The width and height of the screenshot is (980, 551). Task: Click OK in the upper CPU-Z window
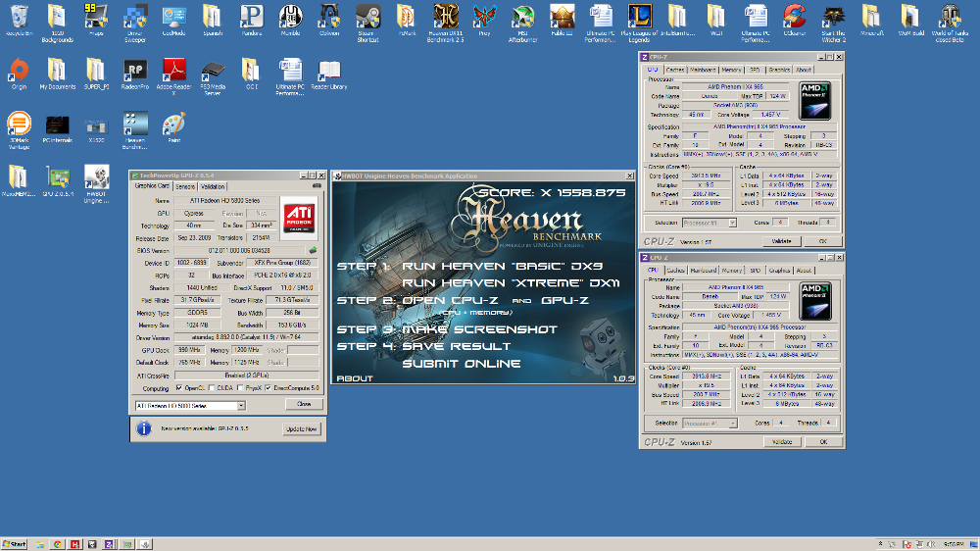click(822, 241)
